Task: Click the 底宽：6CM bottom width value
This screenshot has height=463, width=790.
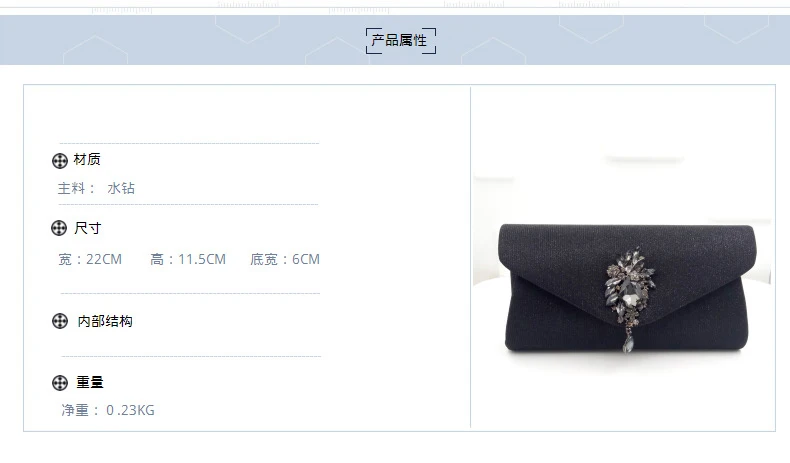Action: tap(285, 259)
